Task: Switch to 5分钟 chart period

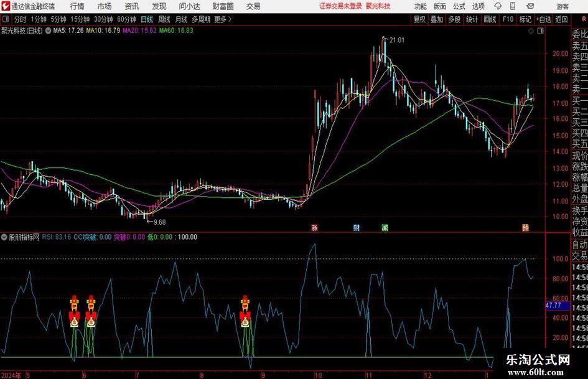Action: tap(58, 19)
